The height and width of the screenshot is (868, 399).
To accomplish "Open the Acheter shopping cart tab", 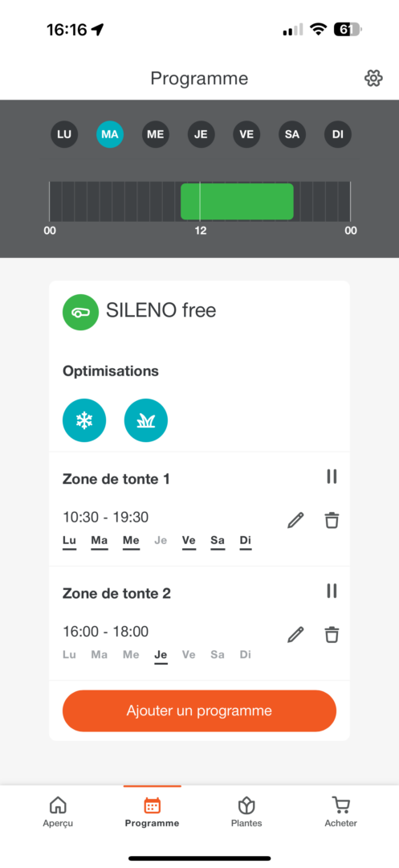I will 341,812.
